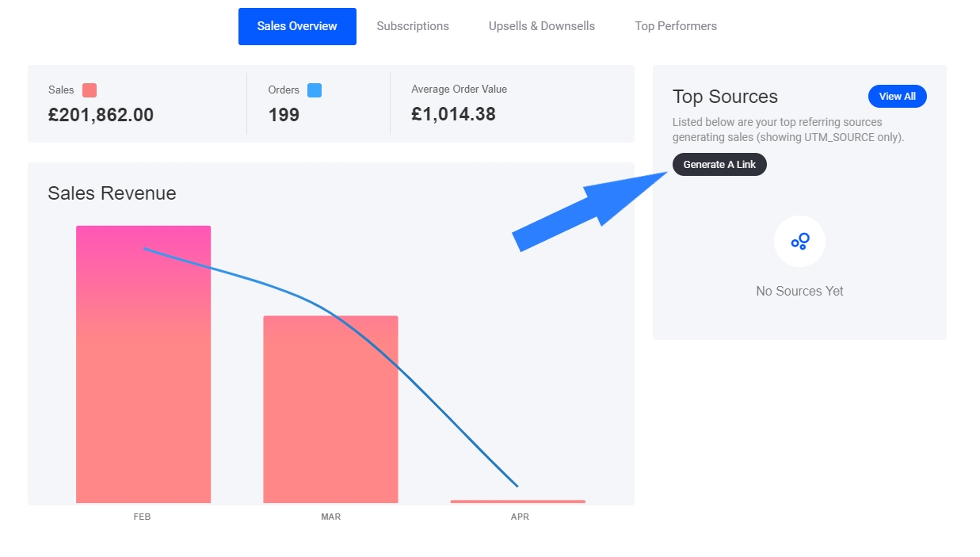This screenshot has width=980, height=557.
Task: Click the 199 orders count
Action: 284,115
